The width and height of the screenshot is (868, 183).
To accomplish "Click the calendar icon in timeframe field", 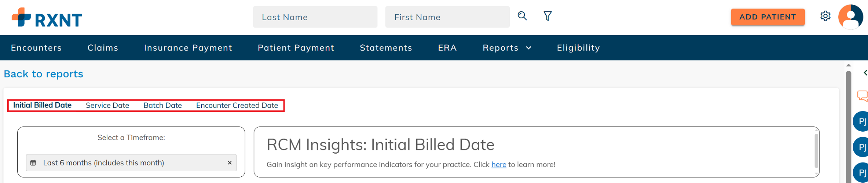I will 33,163.
